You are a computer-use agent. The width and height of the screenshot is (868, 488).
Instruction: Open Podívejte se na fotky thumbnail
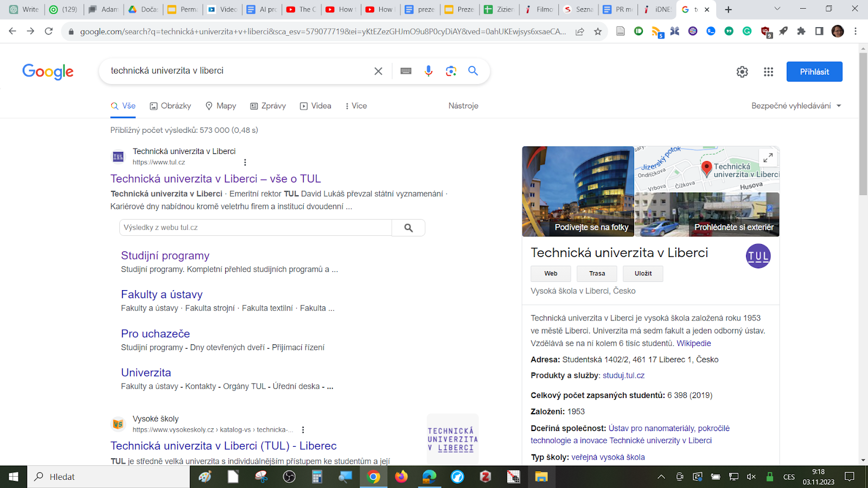(x=578, y=191)
